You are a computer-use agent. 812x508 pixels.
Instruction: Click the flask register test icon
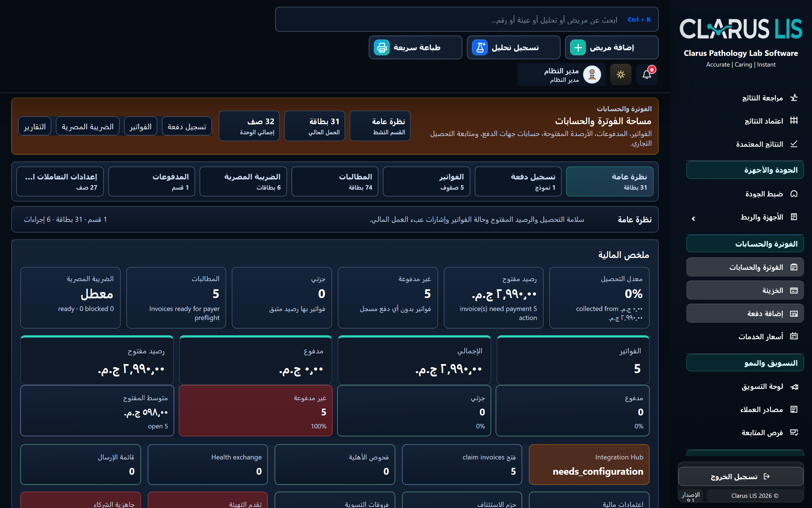[x=480, y=48]
